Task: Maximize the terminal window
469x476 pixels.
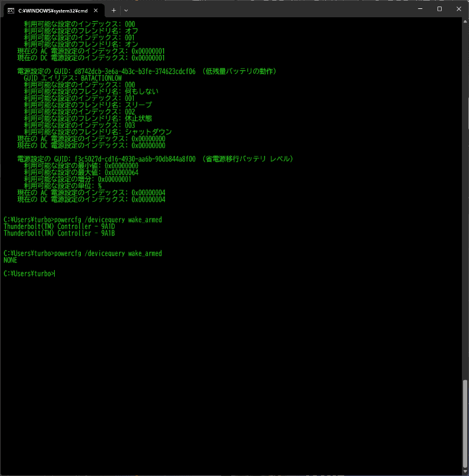Action: (439, 9)
